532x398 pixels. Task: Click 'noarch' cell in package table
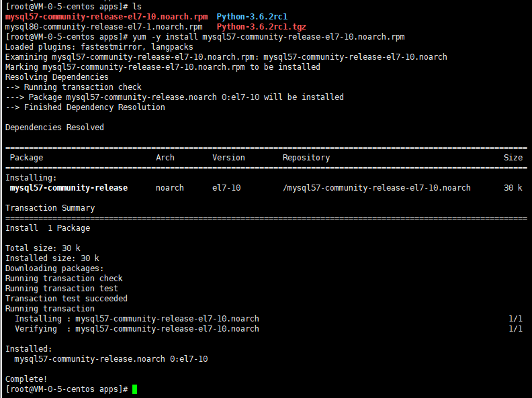170,188
